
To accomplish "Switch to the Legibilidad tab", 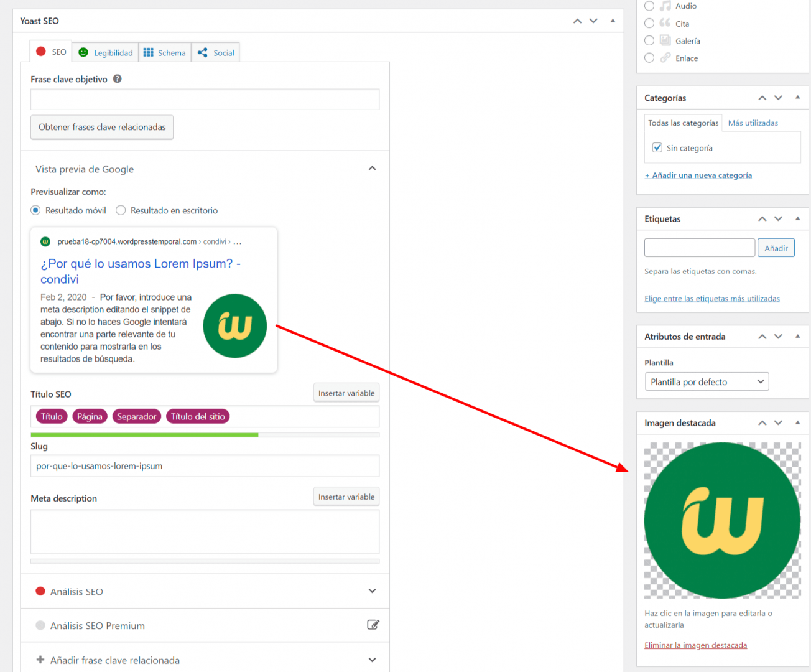I will (x=106, y=53).
